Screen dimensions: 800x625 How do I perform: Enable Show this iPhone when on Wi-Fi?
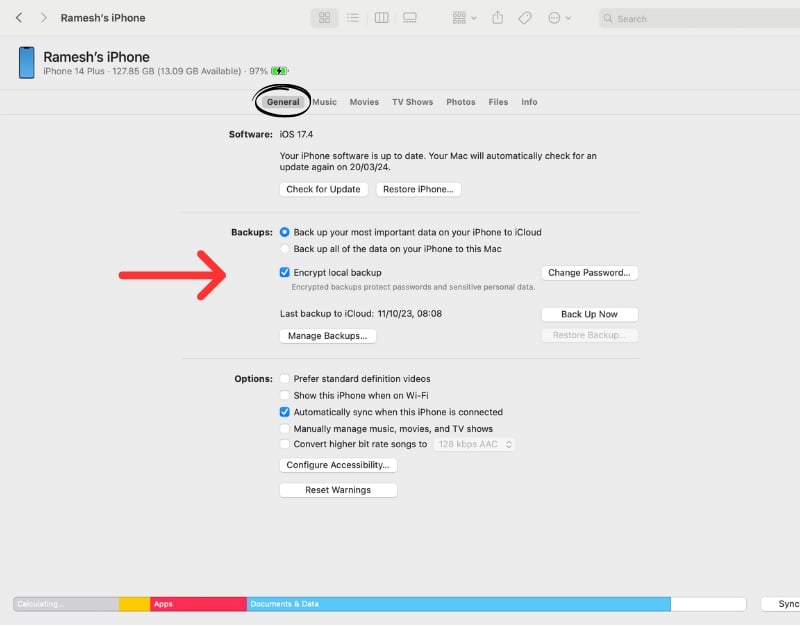(284, 395)
